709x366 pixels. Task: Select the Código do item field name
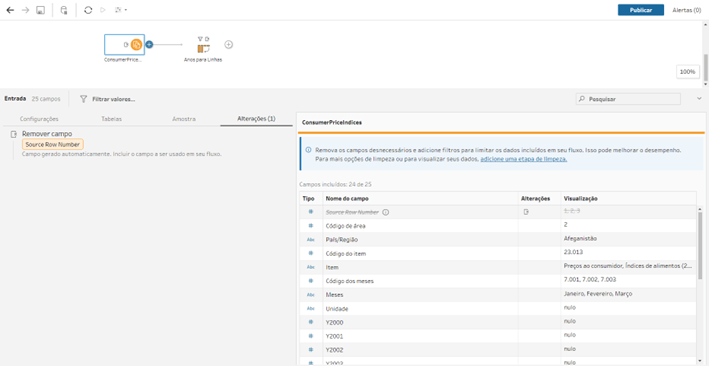[345, 253]
